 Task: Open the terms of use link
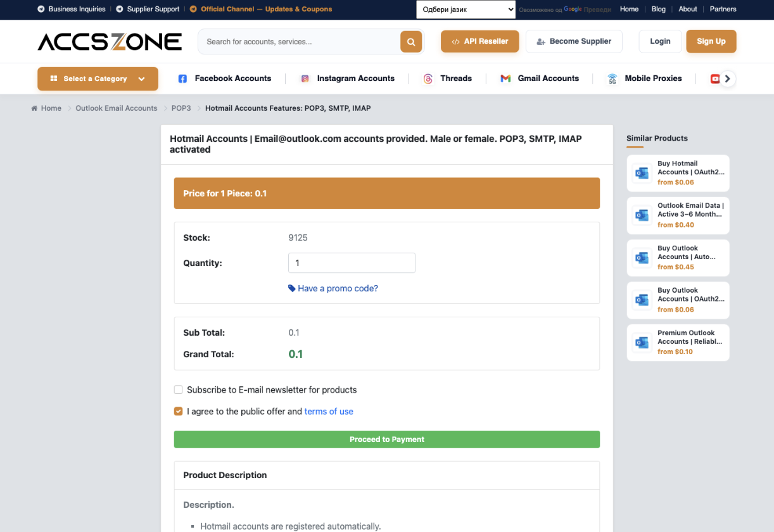pos(329,411)
